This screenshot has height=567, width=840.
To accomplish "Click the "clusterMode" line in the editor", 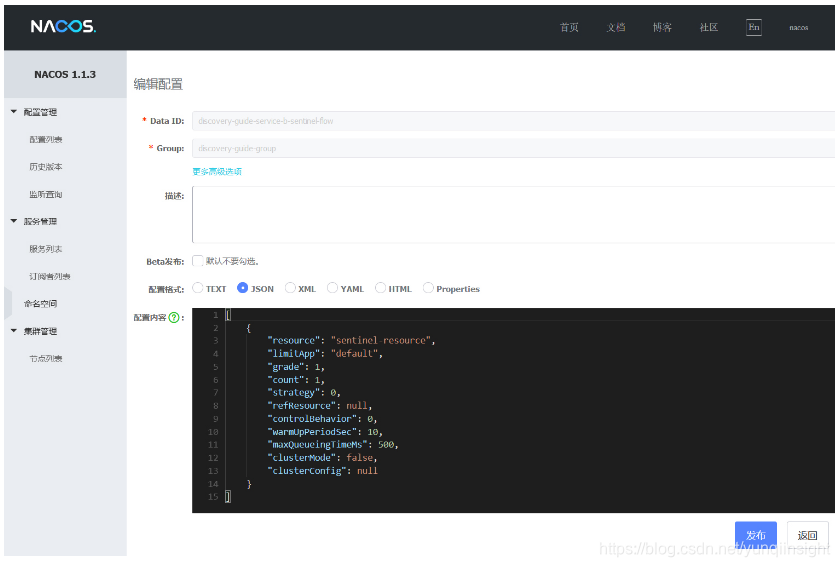I will click(x=322, y=458).
